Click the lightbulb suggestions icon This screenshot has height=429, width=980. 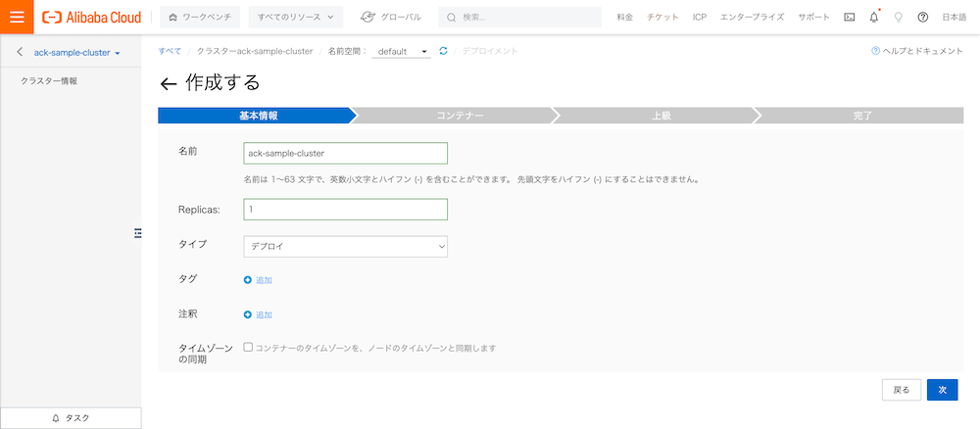click(898, 18)
